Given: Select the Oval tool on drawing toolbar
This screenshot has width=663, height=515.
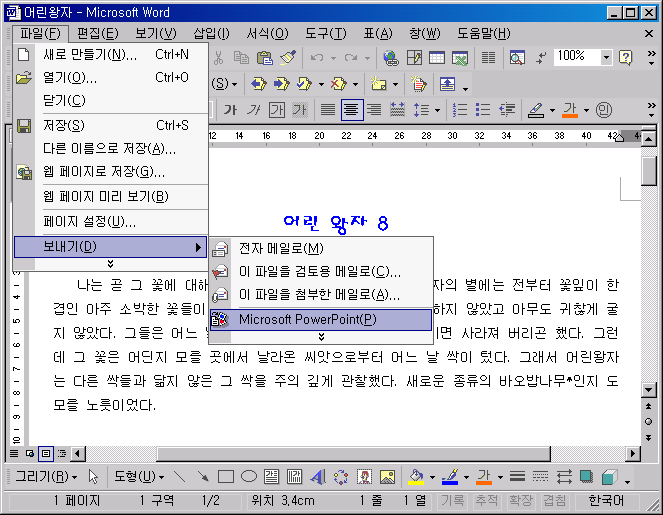Looking at the screenshot, I should pyautogui.click(x=249, y=477).
